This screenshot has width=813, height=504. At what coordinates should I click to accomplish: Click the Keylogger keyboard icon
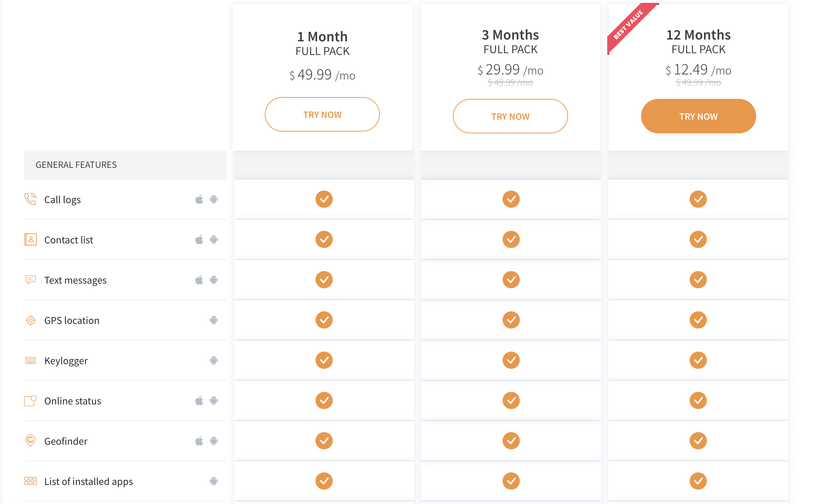(31, 360)
